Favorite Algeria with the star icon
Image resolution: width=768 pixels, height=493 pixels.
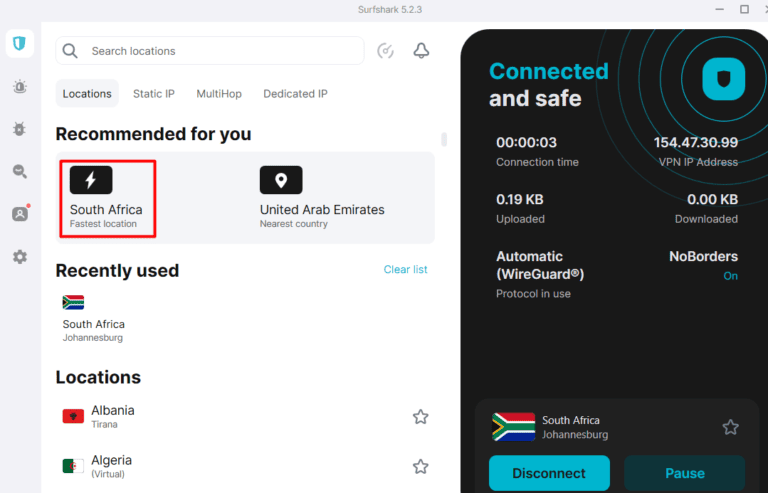coord(421,466)
